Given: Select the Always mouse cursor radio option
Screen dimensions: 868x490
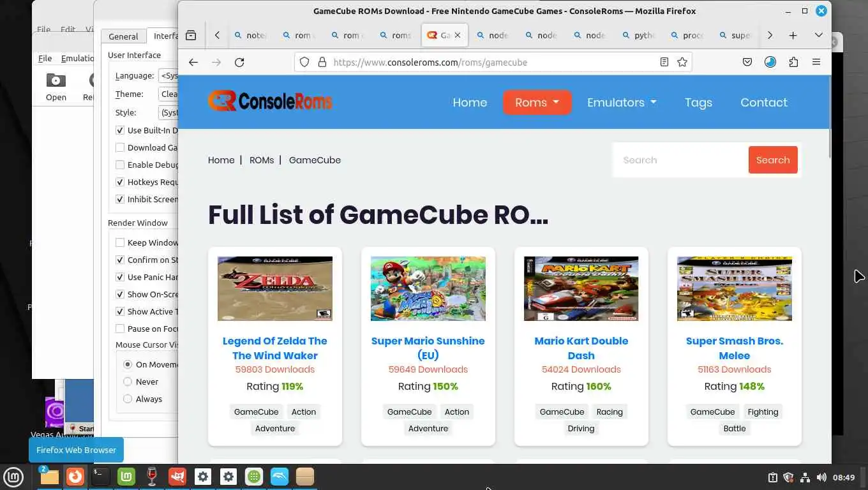Looking at the screenshot, I should 128,399.
